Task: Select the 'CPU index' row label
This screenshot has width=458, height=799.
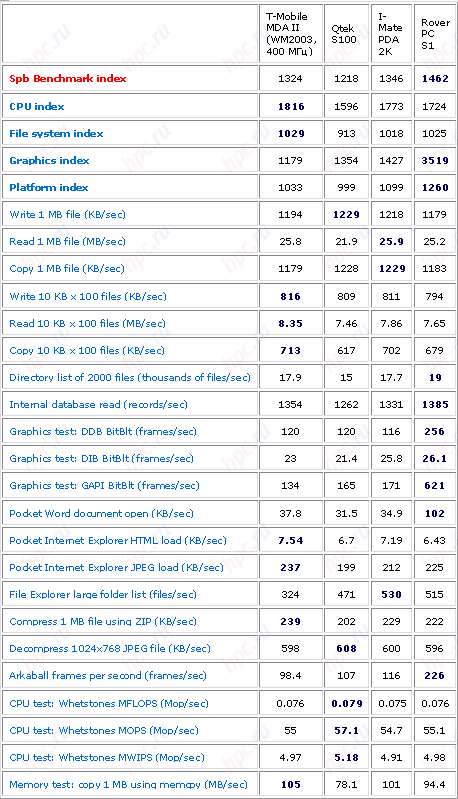Action: pos(37,106)
